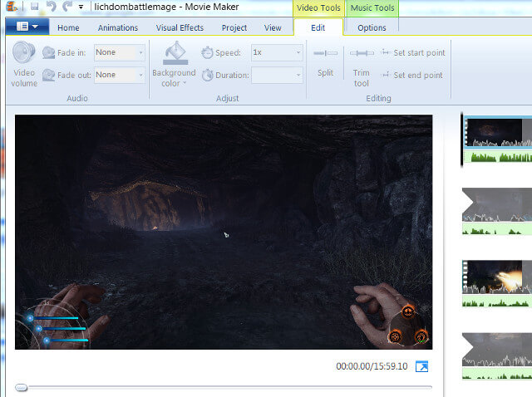Select the Options tab under Music Tools
This screenshot has height=397, width=532.
pos(372,27)
